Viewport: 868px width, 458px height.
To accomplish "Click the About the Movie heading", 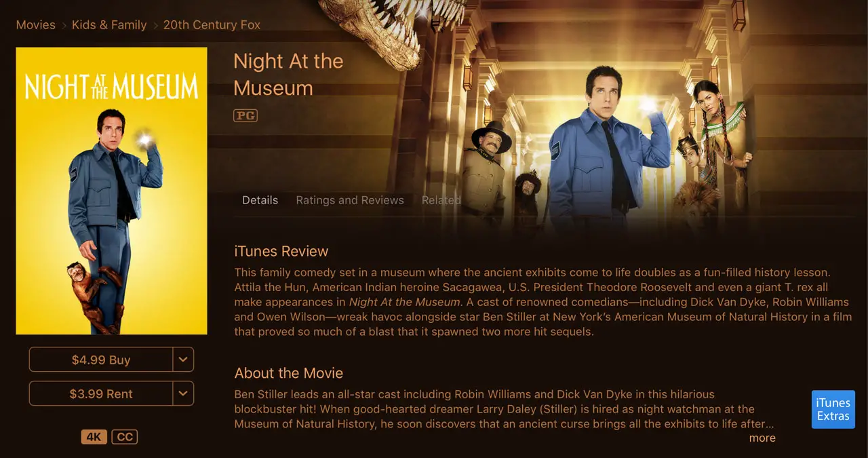I will [x=289, y=373].
